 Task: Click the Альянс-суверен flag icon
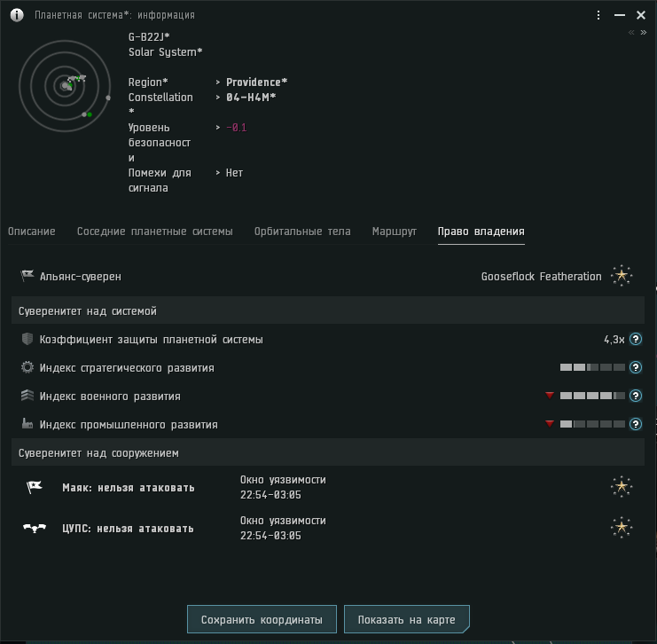[x=27, y=276]
